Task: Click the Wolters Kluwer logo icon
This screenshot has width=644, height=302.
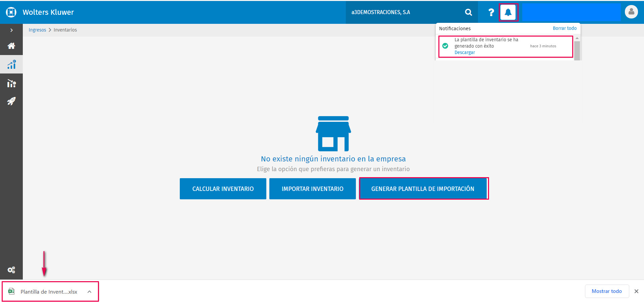Action: [x=11, y=12]
